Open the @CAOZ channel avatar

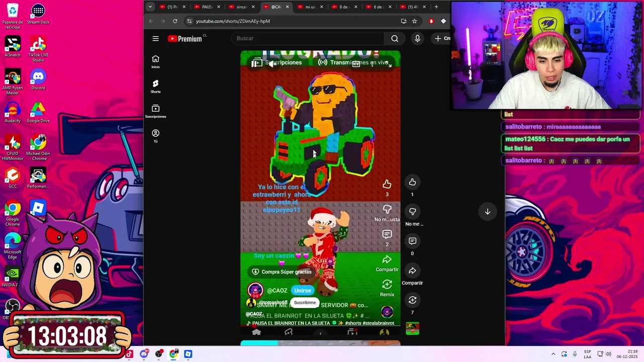255,291
